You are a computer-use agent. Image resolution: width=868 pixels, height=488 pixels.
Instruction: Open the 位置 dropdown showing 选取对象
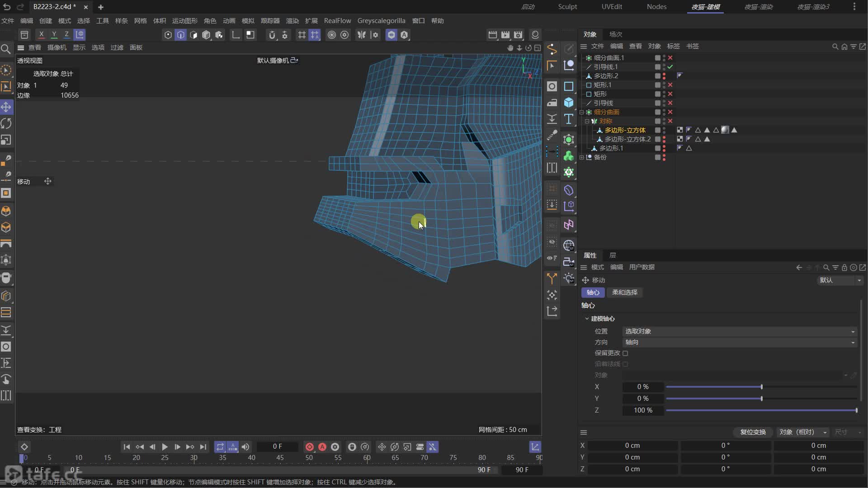(x=740, y=332)
